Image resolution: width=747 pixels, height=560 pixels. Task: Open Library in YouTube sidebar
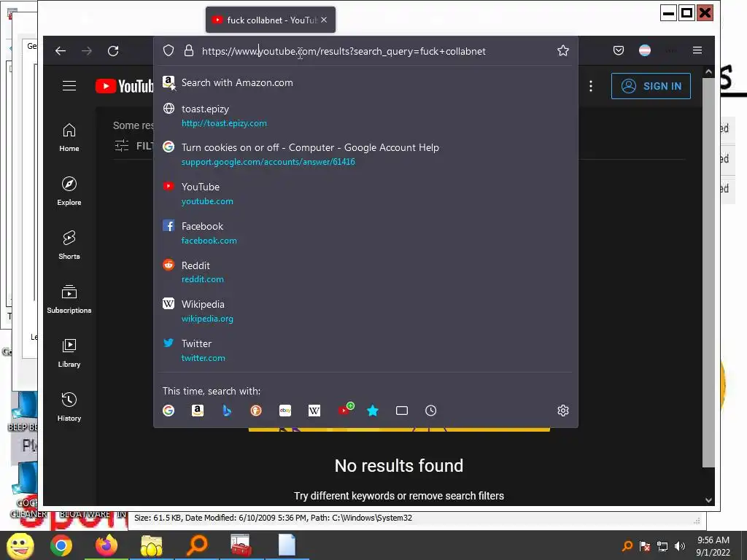pyautogui.click(x=69, y=354)
